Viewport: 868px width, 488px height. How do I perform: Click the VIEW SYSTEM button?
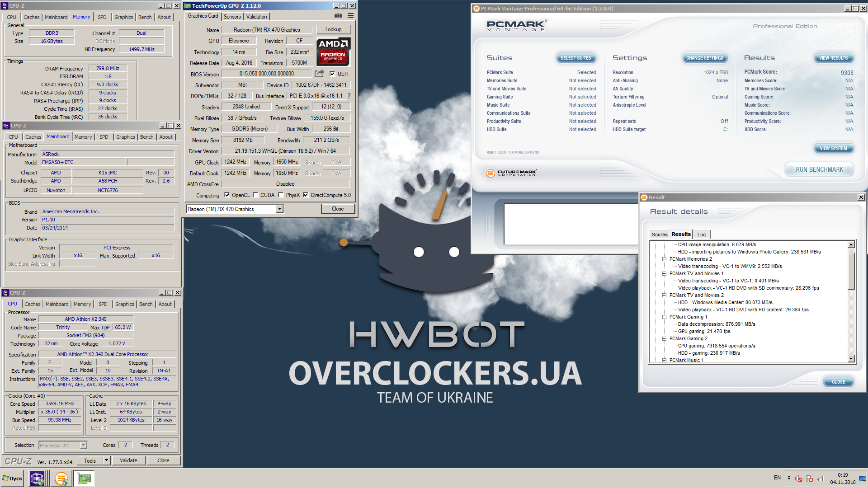834,148
